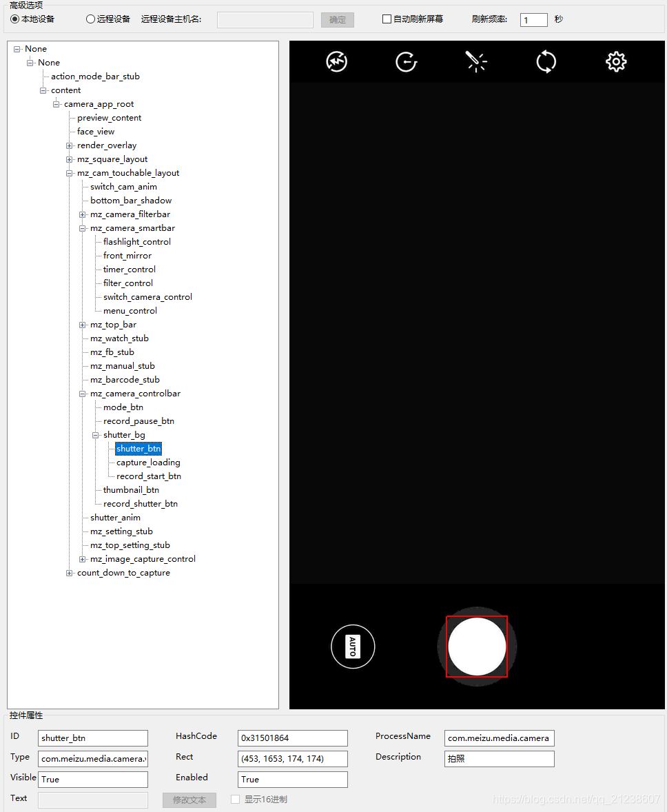Click the ProcessName field

(499, 738)
